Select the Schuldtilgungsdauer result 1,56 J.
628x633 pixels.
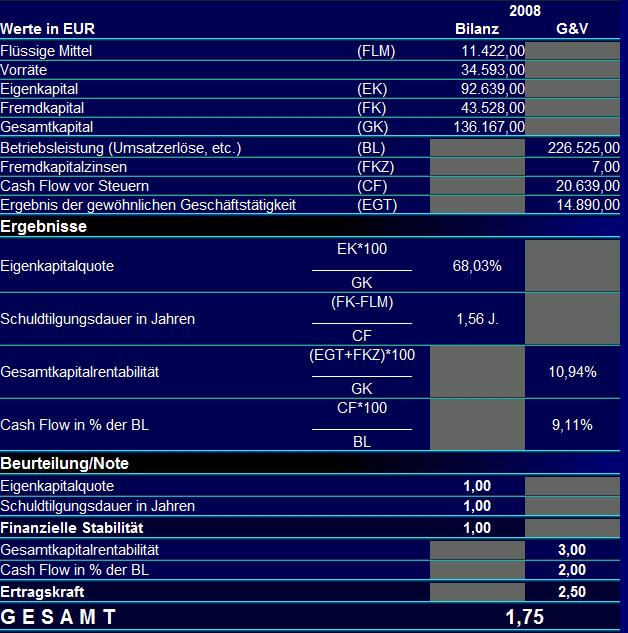pyautogui.click(x=477, y=319)
